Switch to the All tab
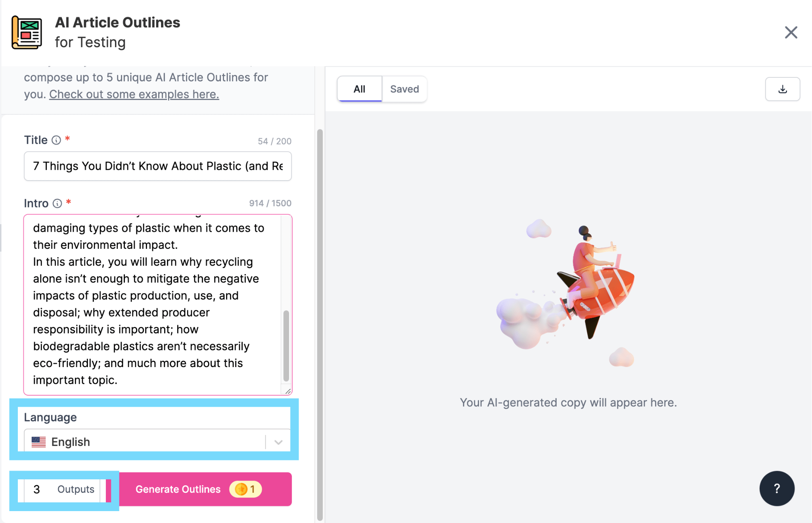 (359, 89)
